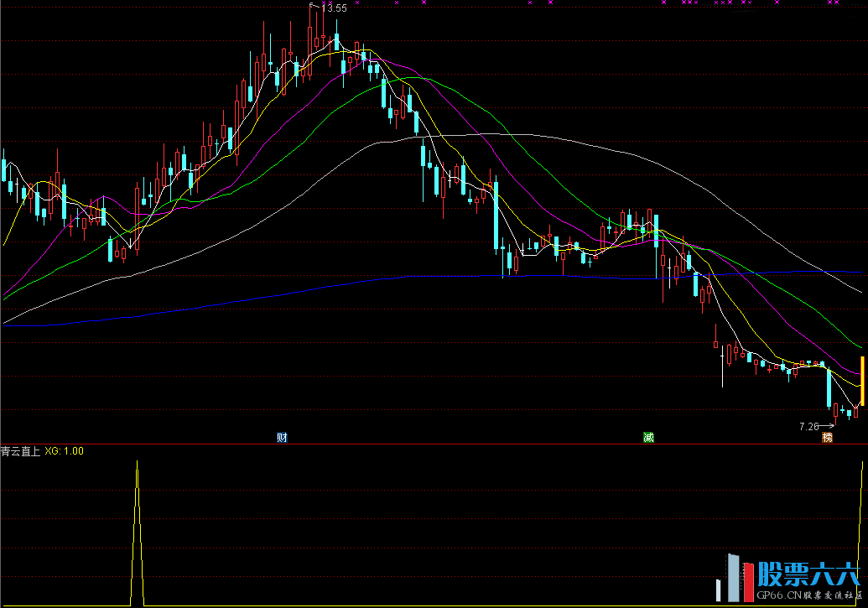Click the 股票六六 watermark title
Screen dimensions: 868x608
[808, 574]
